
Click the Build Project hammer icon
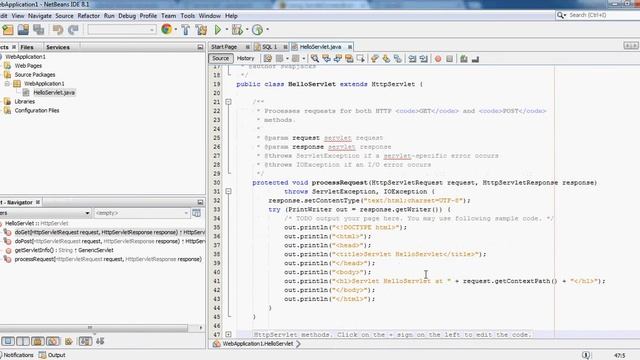[186, 29]
